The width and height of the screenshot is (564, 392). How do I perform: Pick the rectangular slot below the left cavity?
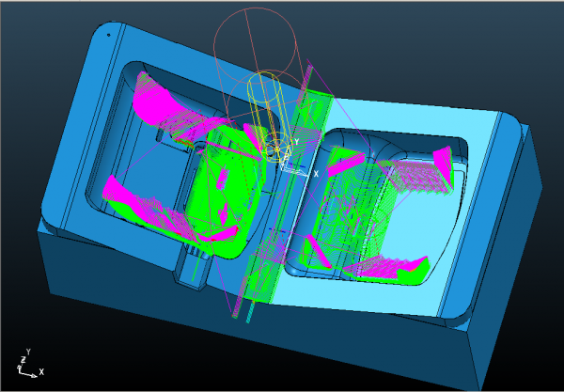pos(192,268)
